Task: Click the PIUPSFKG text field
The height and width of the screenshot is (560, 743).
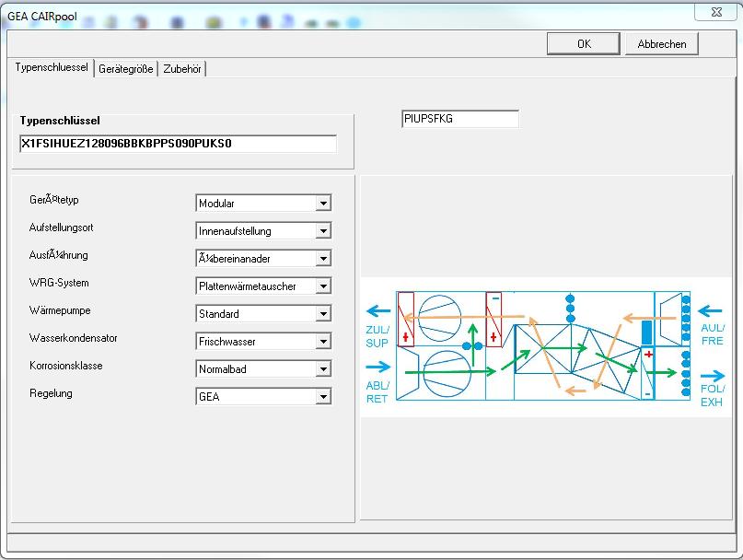Action: [x=460, y=119]
